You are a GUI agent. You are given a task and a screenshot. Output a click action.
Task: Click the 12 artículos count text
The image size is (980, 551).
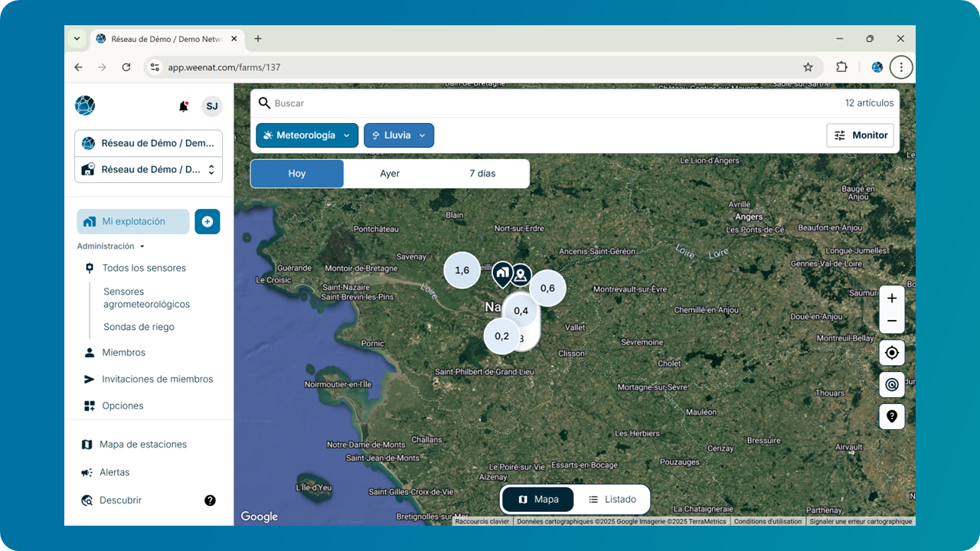869,103
